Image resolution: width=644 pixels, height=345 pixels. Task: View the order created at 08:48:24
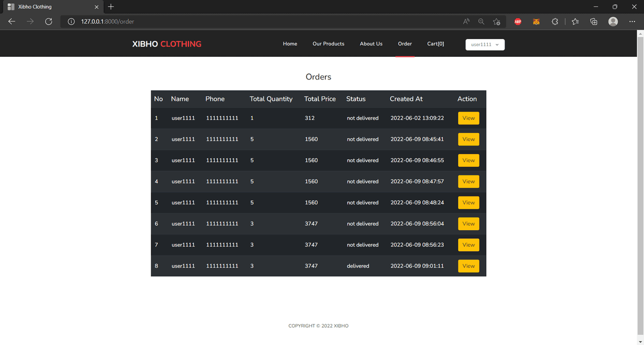(469, 203)
